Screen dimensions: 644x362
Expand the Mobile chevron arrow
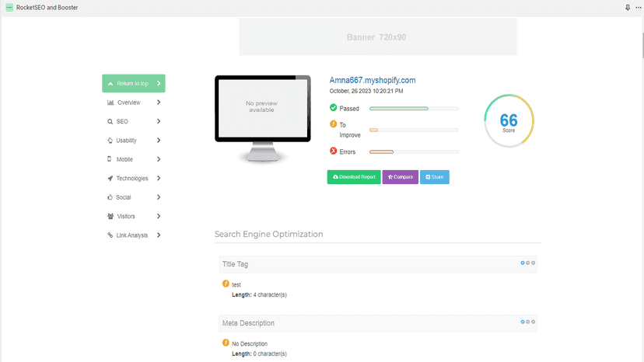pyautogui.click(x=159, y=158)
